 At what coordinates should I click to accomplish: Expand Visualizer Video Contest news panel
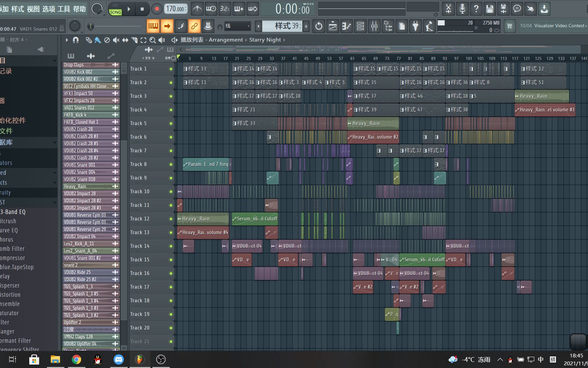click(x=586, y=26)
